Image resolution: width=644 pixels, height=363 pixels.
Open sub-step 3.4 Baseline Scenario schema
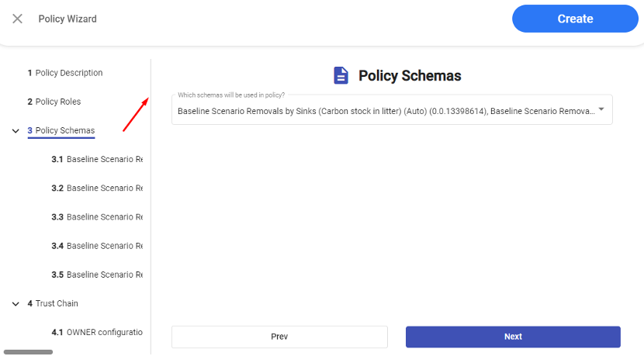tap(97, 246)
